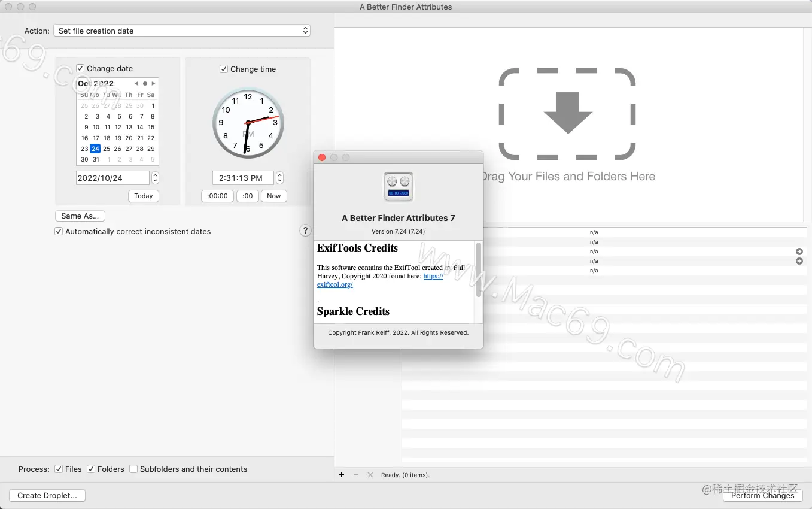Select day 18 in the calendar
The height and width of the screenshot is (509, 812).
[107, 138]
